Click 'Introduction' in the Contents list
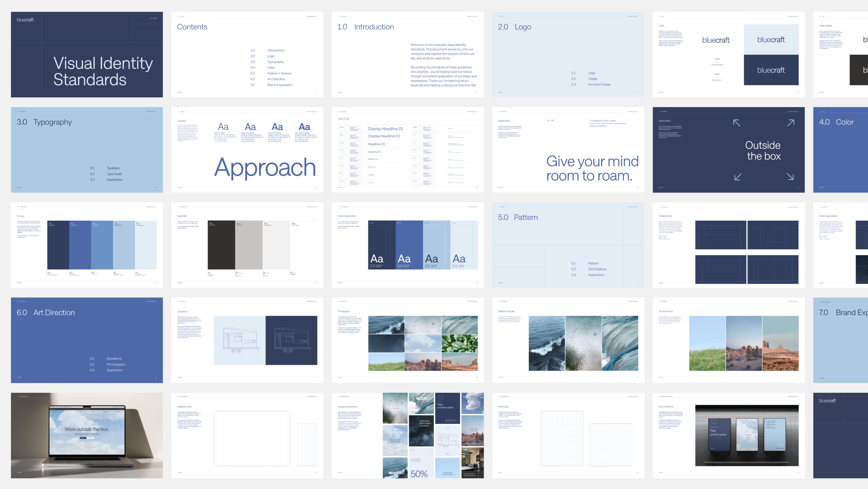 coord(276,50)
